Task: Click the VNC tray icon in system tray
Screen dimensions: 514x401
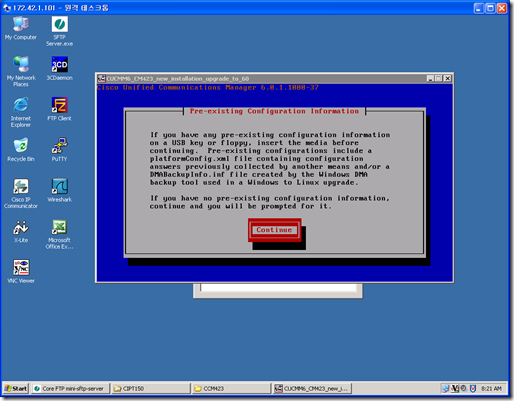Action: [455, 388]
